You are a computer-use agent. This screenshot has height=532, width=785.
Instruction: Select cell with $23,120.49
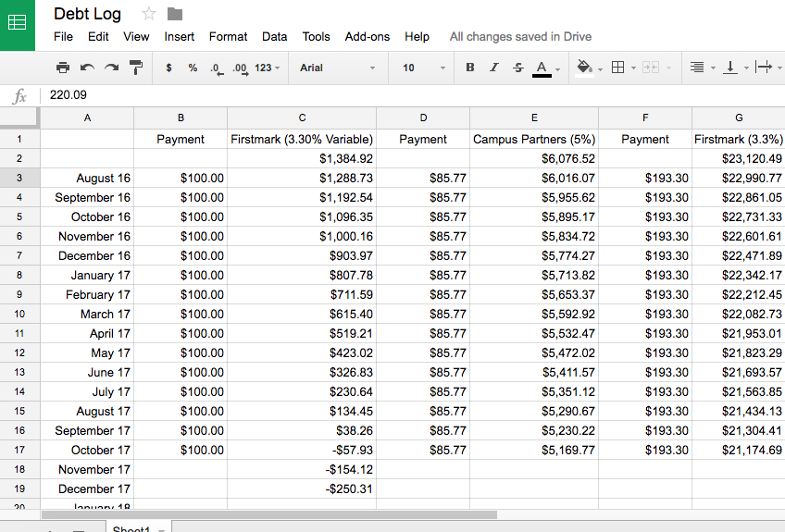(x=739, y=158)
